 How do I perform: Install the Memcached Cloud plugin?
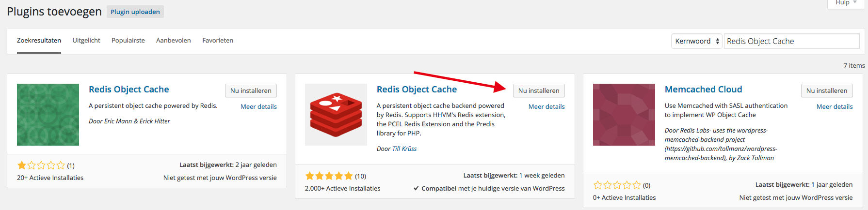[x=827, y=90]
